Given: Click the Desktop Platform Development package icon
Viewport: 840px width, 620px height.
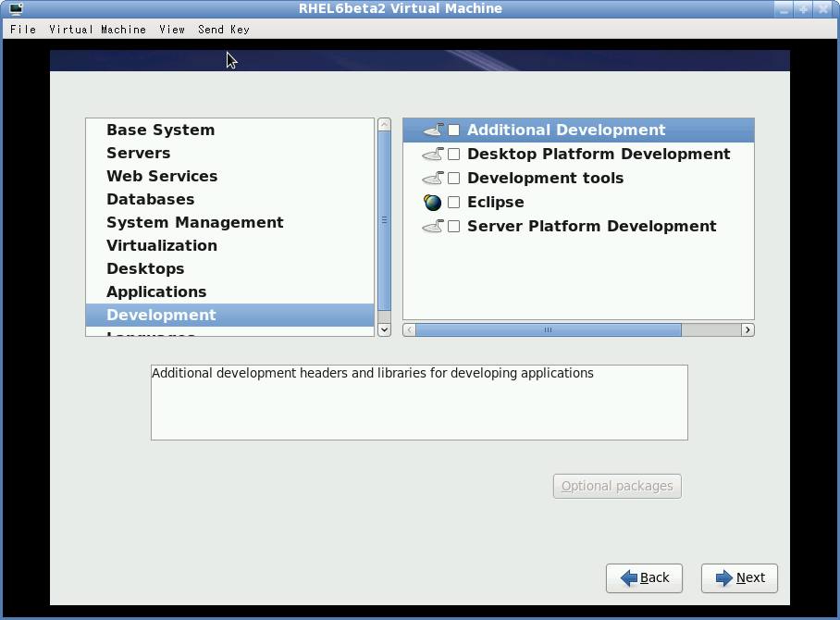Looking at the screenshot, I should 433,155.
